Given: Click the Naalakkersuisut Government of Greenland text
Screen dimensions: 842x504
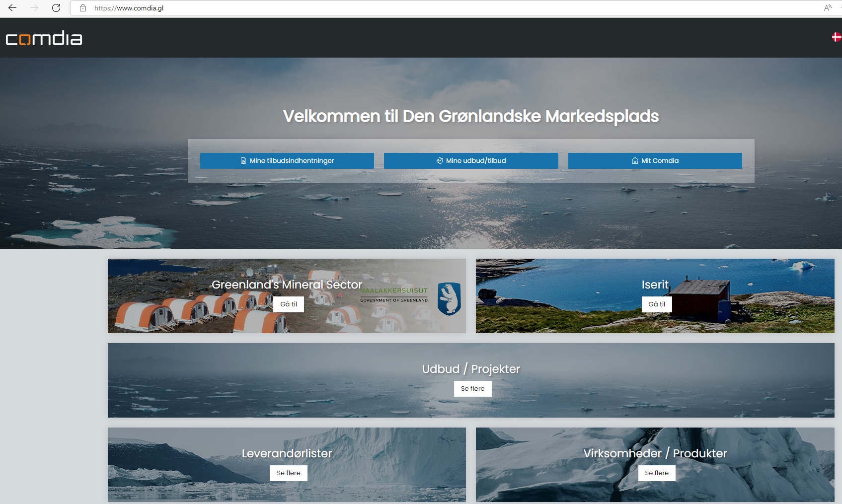Looking at the screenshot, I should click(x=394, y=295).
